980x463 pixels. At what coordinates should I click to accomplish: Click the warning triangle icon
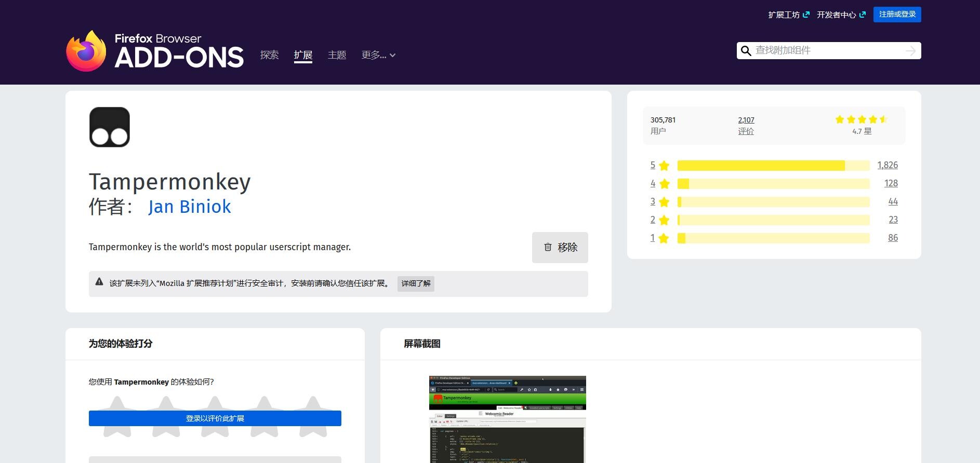click(99, 282)
